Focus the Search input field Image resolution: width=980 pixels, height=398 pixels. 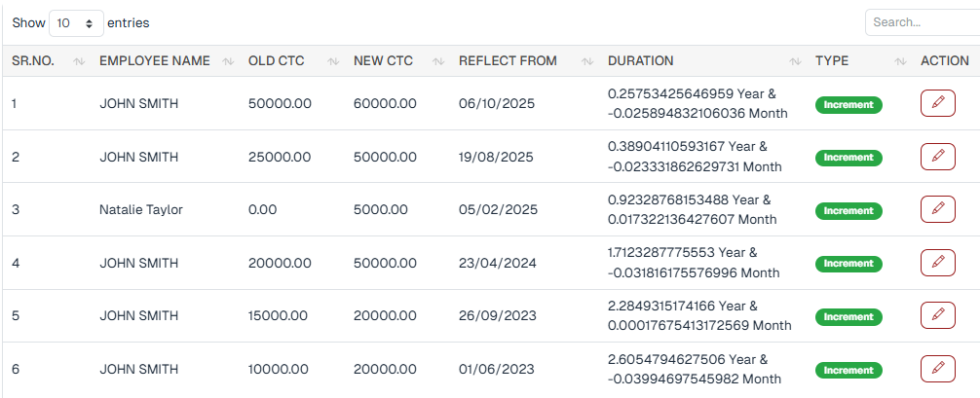tap(921, 22)
